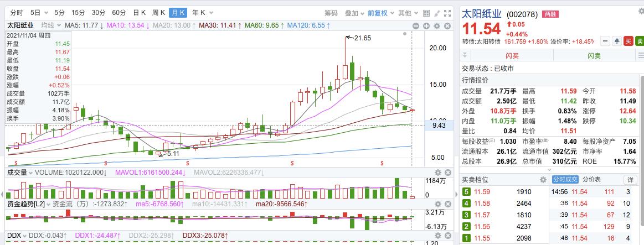Click the minus remove-from-watchlist button
Image resolution: width=644 pixels, height=245 pixels.
coord(605,41)
